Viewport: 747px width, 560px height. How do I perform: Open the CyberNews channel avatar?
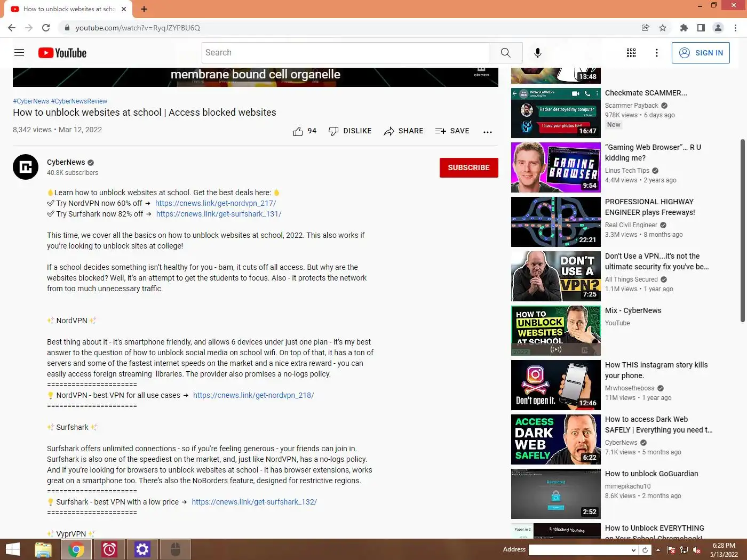26,167
